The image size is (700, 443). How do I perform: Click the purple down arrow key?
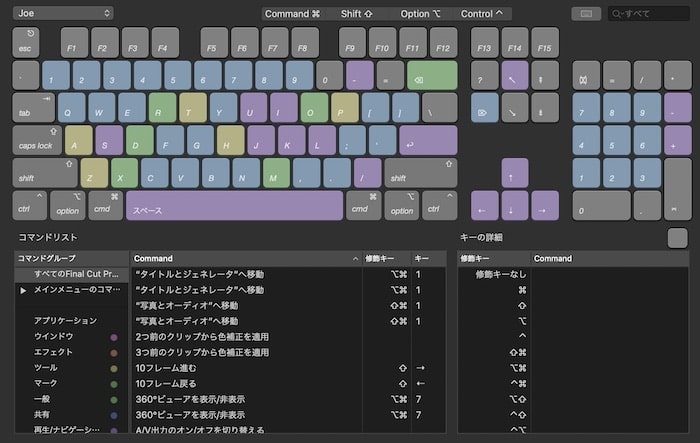[515, 205]
